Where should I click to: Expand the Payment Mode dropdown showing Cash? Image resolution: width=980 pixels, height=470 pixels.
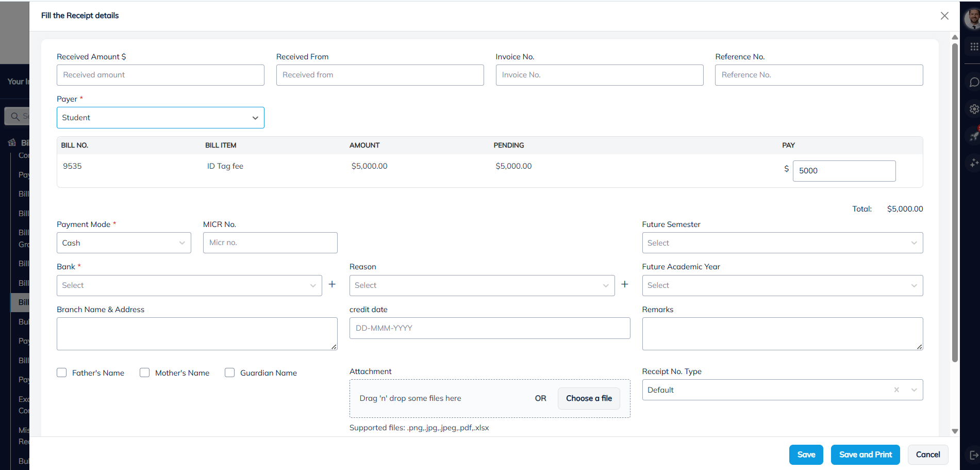[124, 243]
